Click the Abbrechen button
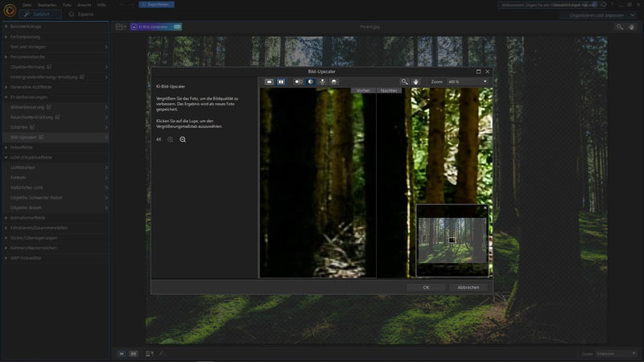The width and height of the screenshot is (644, 362). [468, 287]
